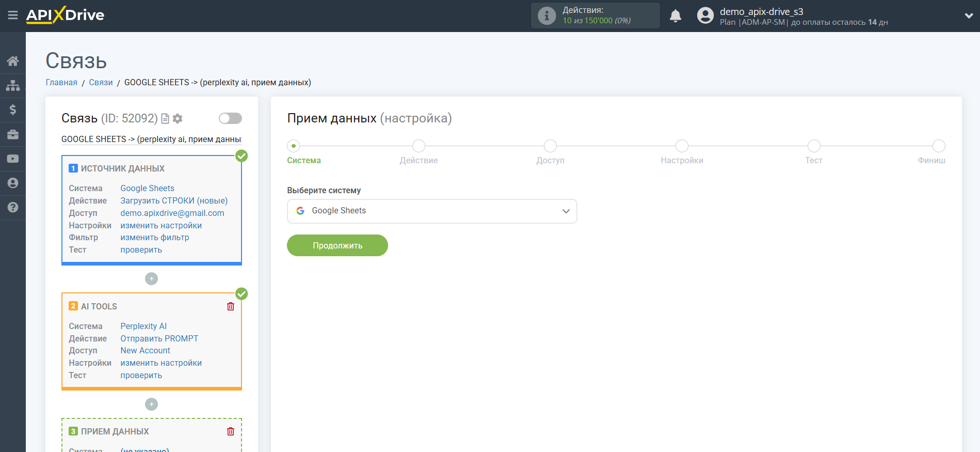Open the billing dollar icon in sidebar
This screenshot has width=980, height=452.
click(13, 110)
